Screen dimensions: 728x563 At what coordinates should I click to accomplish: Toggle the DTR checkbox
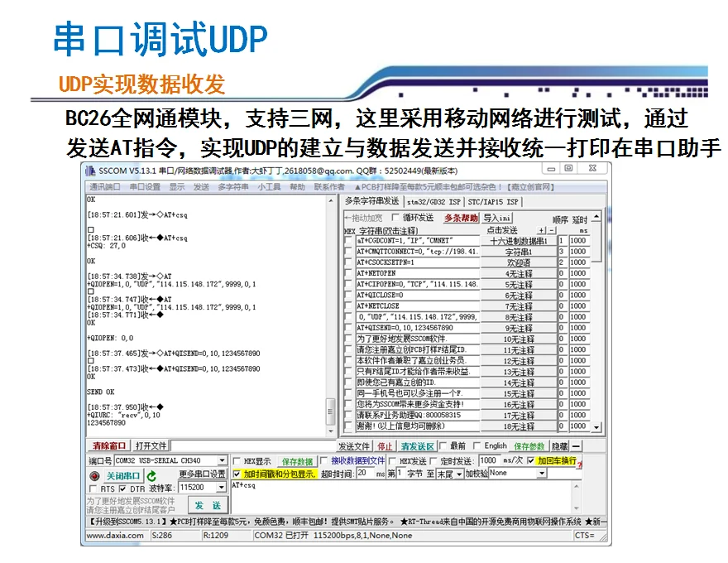tap(122, 488)
